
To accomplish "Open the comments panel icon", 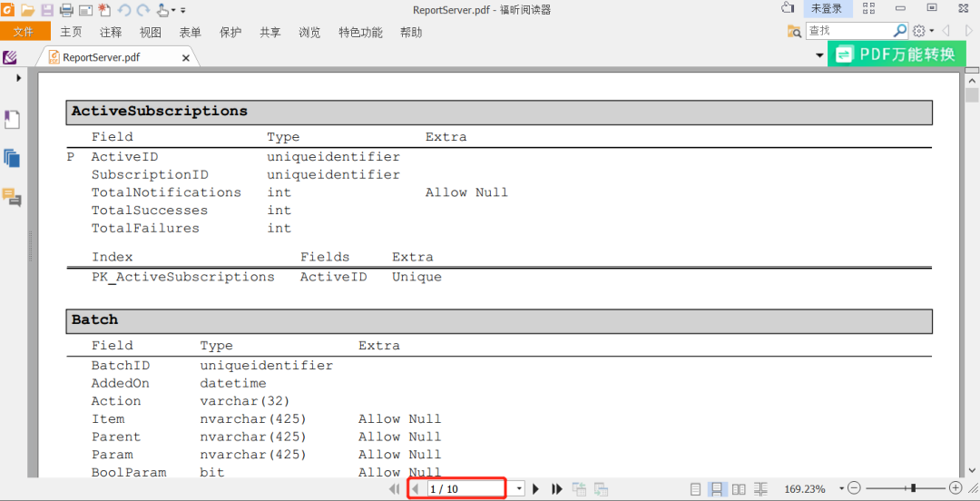I will pos(12,197).
